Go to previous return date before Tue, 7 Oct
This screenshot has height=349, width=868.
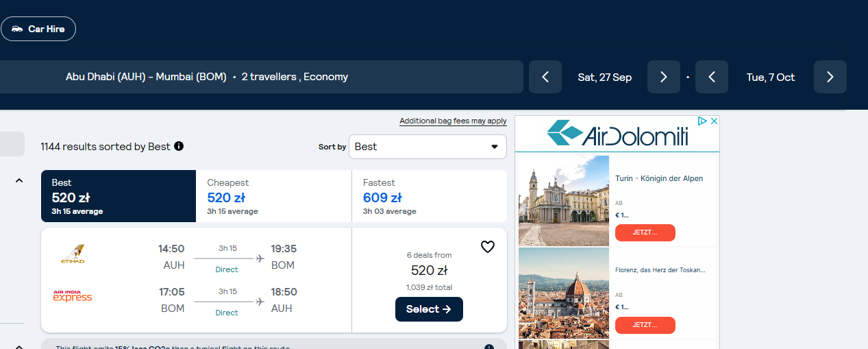pyautogui.click(x=712, y=77)
